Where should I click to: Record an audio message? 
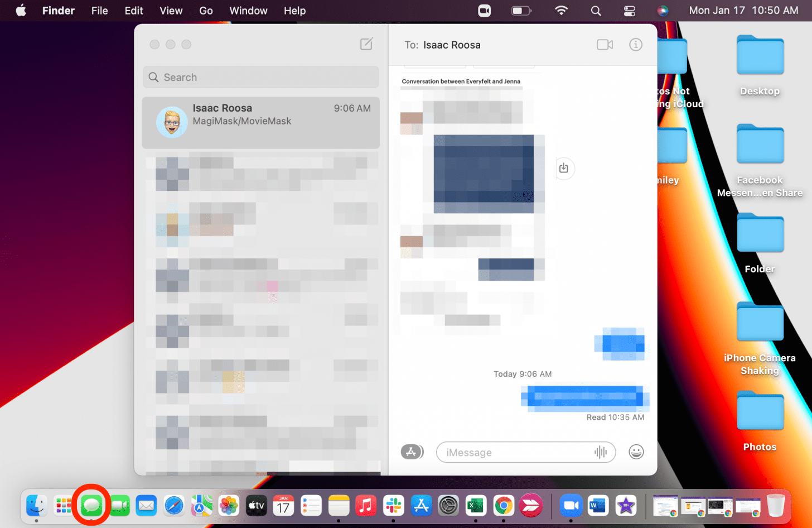tap(601, 452)
